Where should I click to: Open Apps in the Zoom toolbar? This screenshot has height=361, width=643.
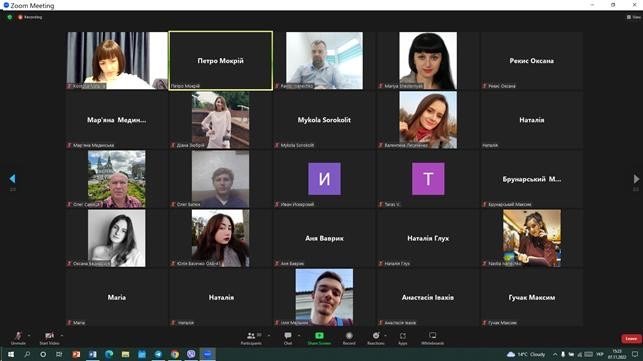[x=403, y=338]
